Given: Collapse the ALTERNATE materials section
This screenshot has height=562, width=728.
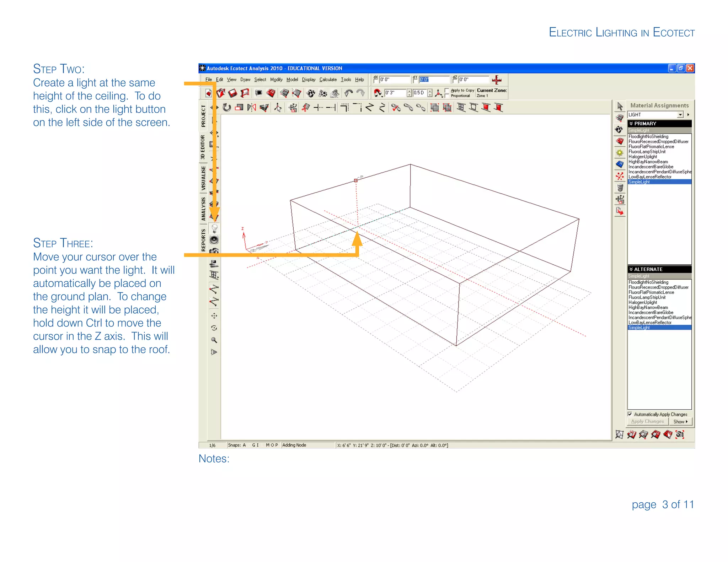Looking at the screenshot, I should (x=631, y=269).
